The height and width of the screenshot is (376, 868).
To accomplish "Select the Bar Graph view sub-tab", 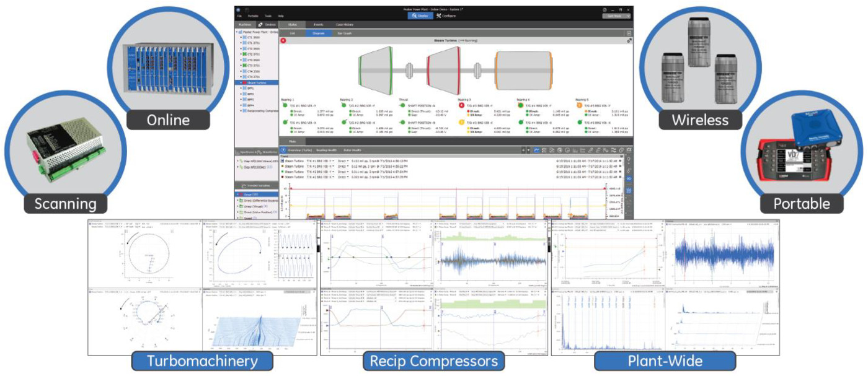I will pos(344,33).
